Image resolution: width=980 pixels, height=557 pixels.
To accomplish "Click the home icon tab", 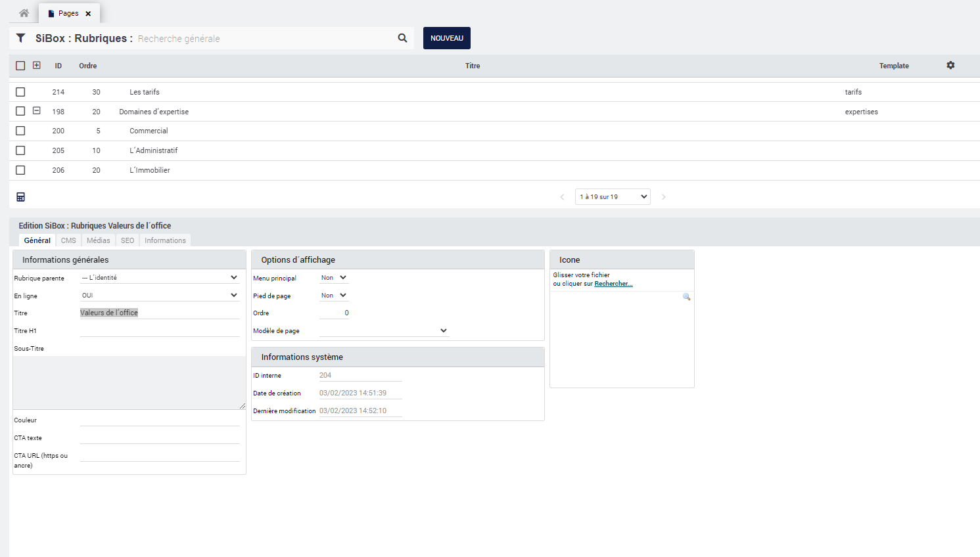I will pos(24,13).
